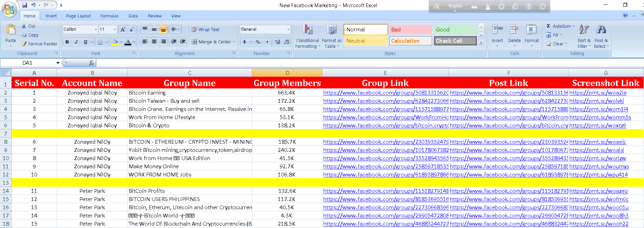
Task: Open the Fill color dropdown arrow
Action: (x=121, y=42)
